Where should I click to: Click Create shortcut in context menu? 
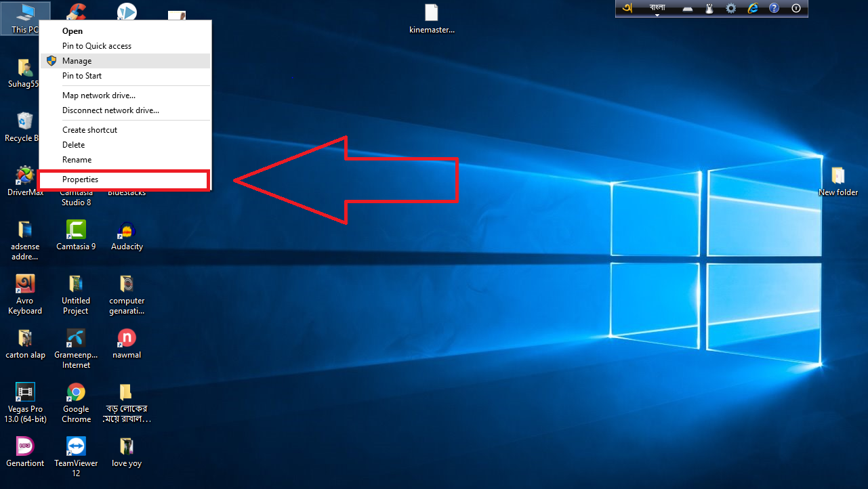pos(89,130)
